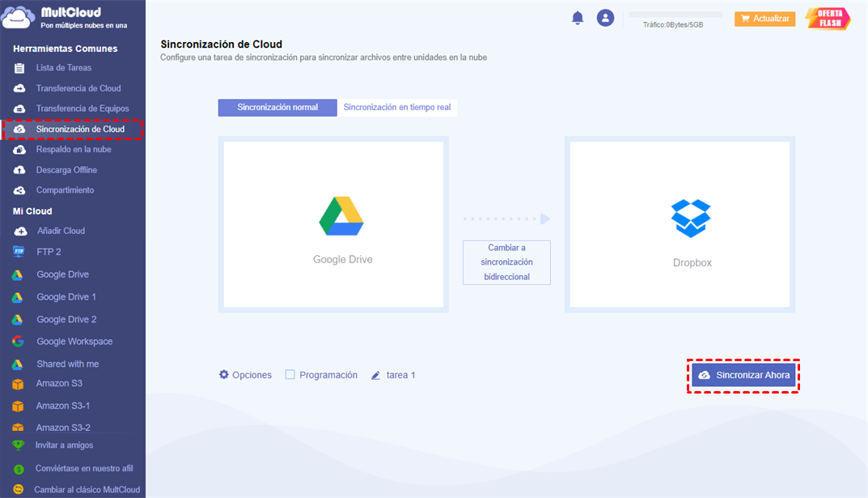Click the classic MultCloud switch icon
The image size is (868, 498).
(x=19, y=489)
